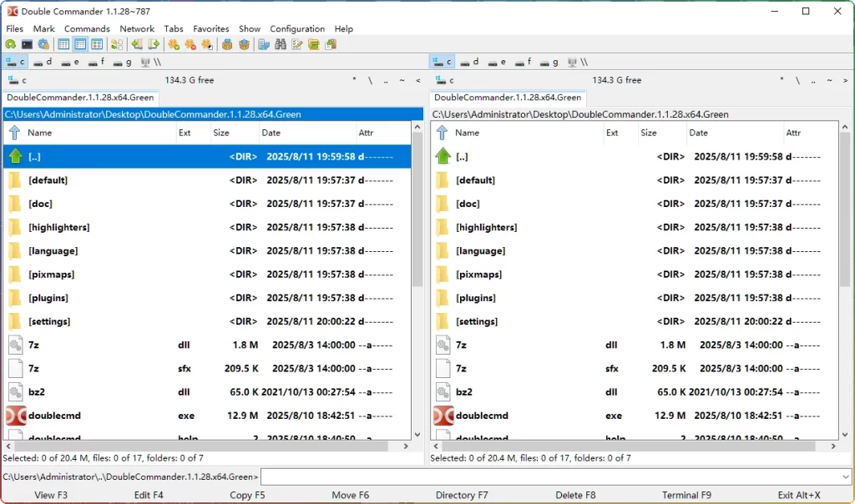Click the left panel scrollbar's down arrow
This screenshot has height=504, width=855.
417,435
